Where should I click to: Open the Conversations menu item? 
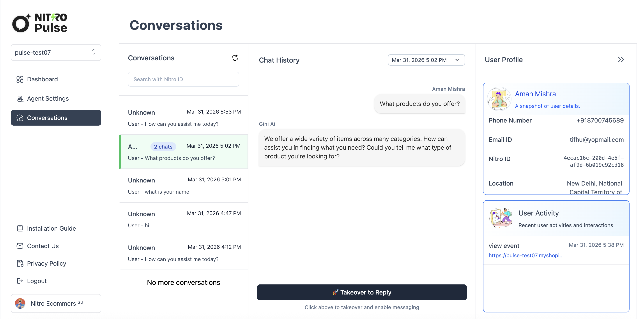point(56,118)
